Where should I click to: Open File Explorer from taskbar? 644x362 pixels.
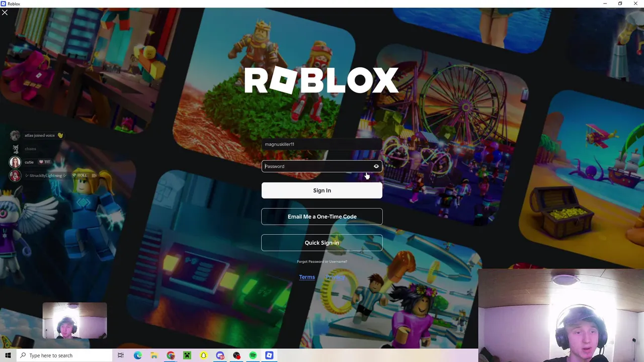point(154,355)
